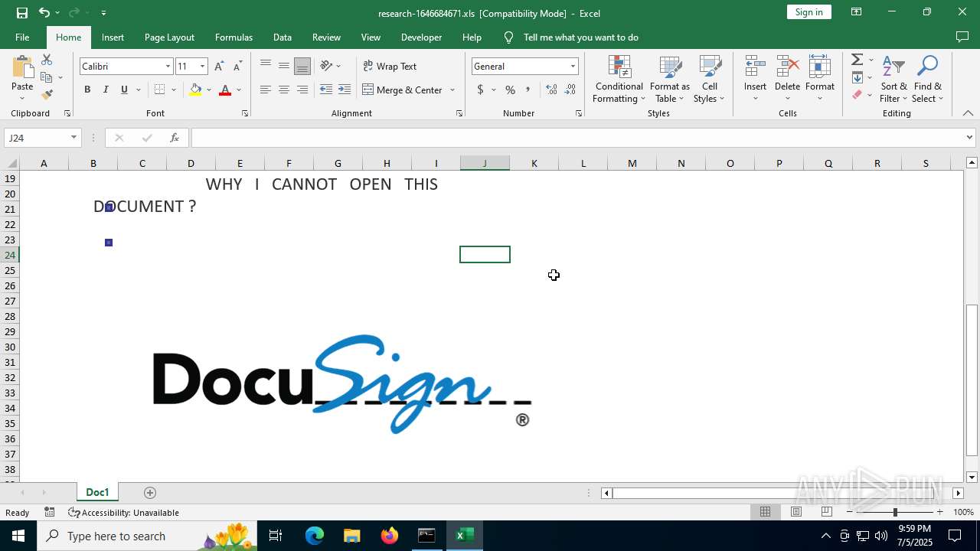Open Firefox from the taskbar
The height and width of the screenshot is (551, 980).
[390, 536]
